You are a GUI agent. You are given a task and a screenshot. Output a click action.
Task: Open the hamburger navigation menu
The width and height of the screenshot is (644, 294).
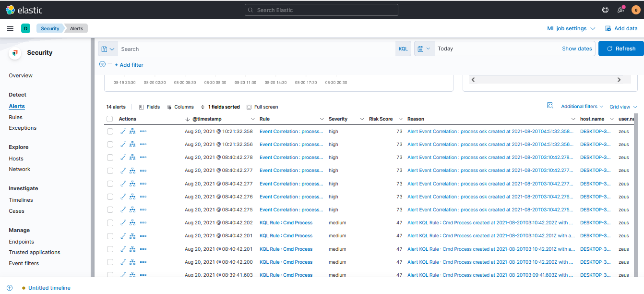pos(10,28)
